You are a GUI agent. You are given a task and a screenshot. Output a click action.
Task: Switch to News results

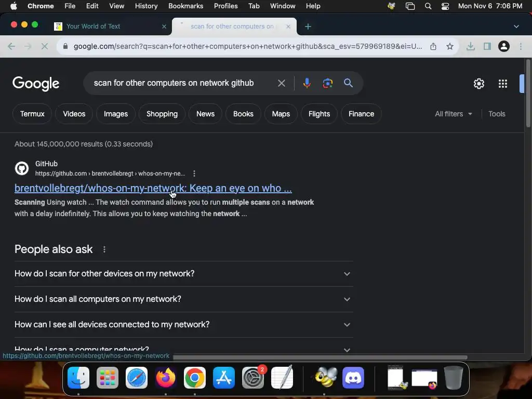coord(205,114)
